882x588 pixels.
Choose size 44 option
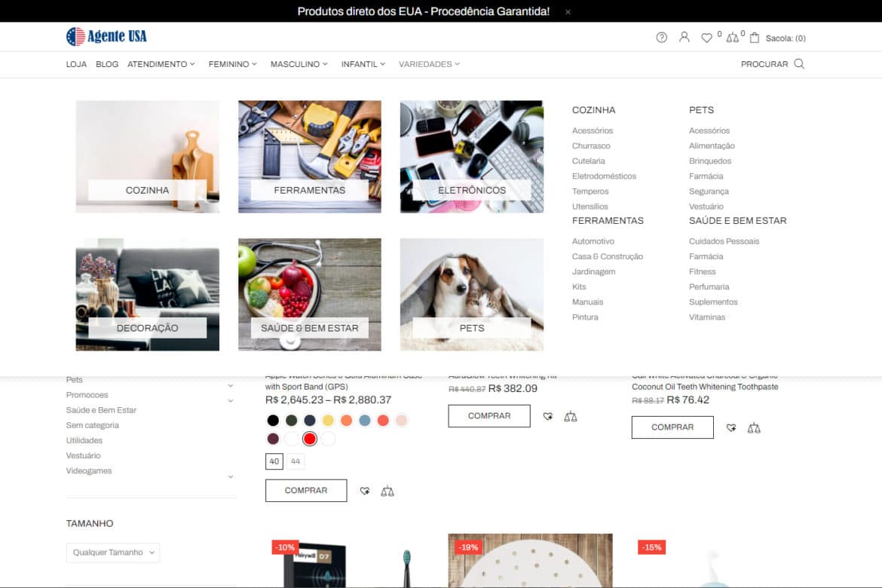[296, 461]
